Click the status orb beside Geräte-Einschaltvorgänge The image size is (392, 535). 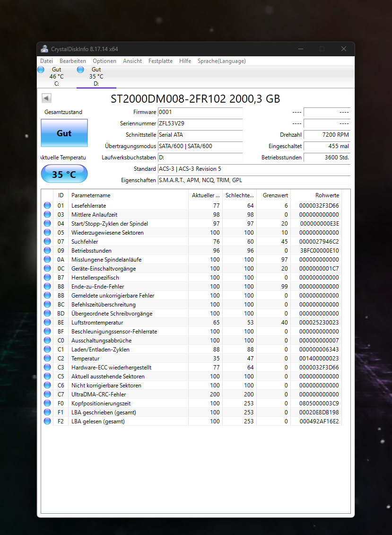coord(47,268)
